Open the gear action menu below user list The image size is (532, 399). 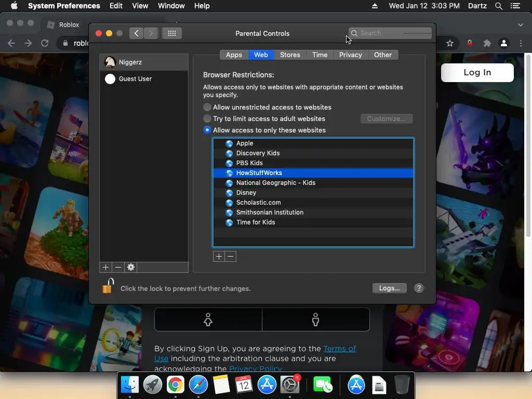coord(130,268)
